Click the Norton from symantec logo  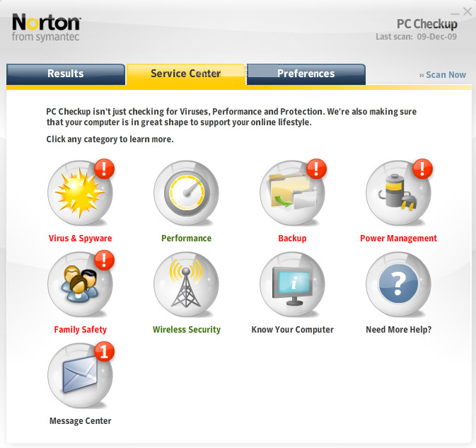[x=46, y=28]
